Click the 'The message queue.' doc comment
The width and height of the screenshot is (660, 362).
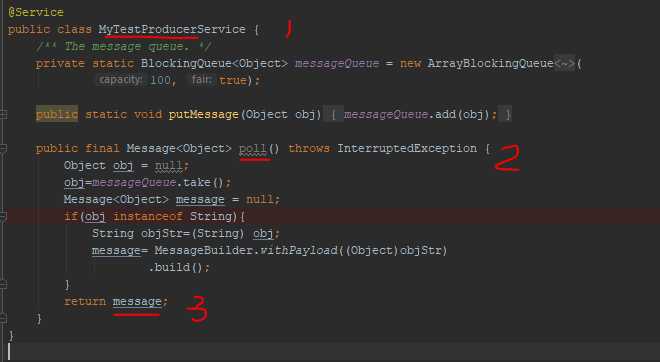124,46
